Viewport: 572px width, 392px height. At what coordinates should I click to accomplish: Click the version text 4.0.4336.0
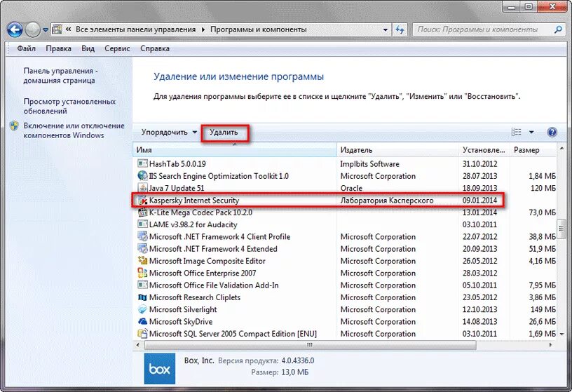click(298, 360)
